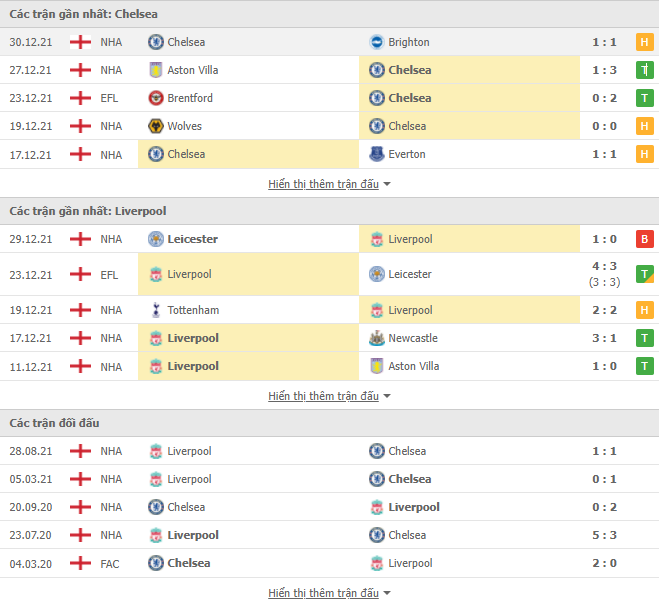Click the Leicester crest in 29.12.21 match

156,239
